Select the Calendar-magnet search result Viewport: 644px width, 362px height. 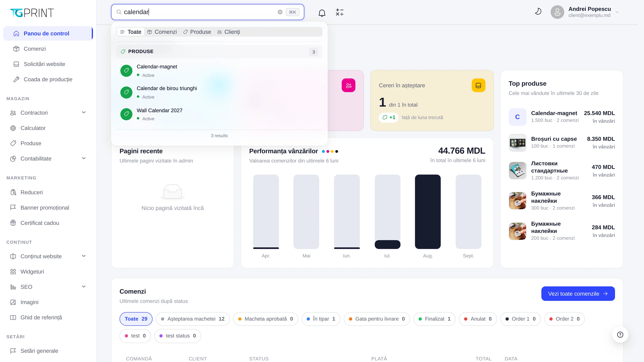[219, 71]
